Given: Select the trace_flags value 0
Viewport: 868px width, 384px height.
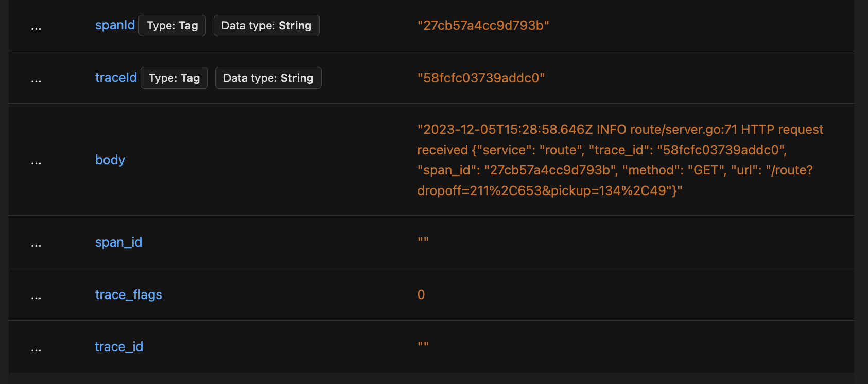Looking at the screenshot, I should click(x=421, y=295).
